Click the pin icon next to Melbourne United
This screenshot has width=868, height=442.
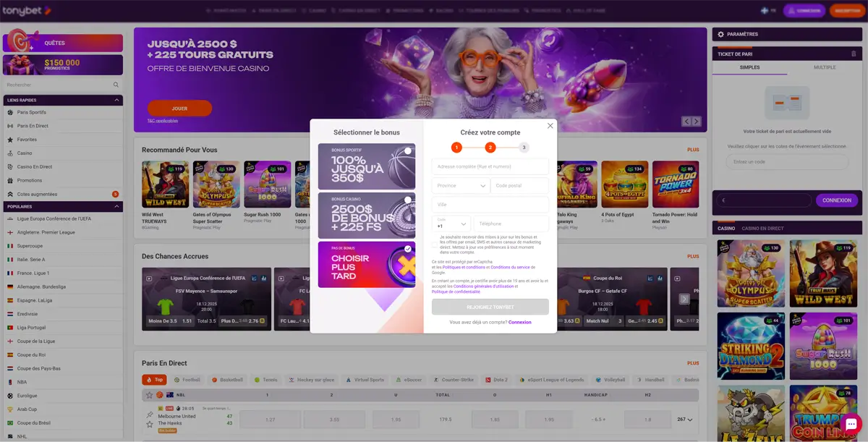coord(150,415)
